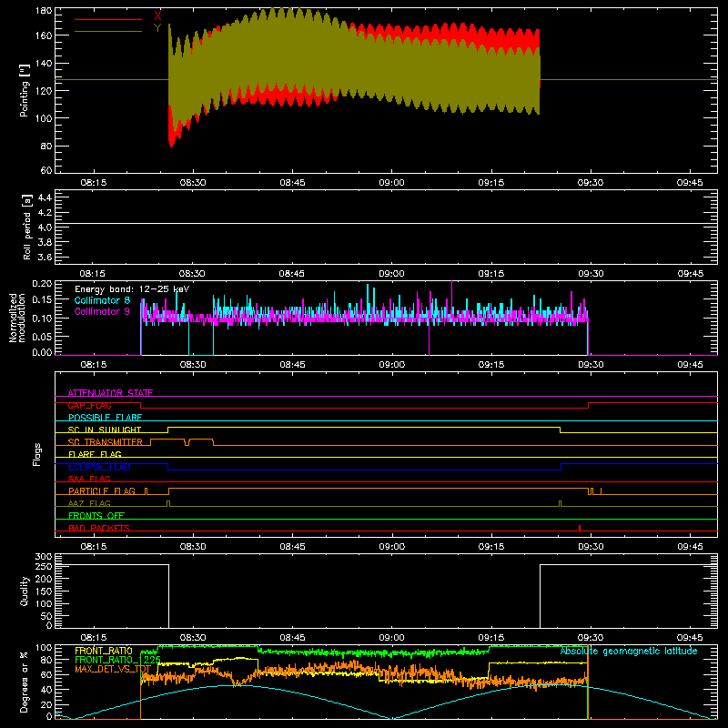Click the green FRONT_RATIO_1225 legend label

[117, 660]
